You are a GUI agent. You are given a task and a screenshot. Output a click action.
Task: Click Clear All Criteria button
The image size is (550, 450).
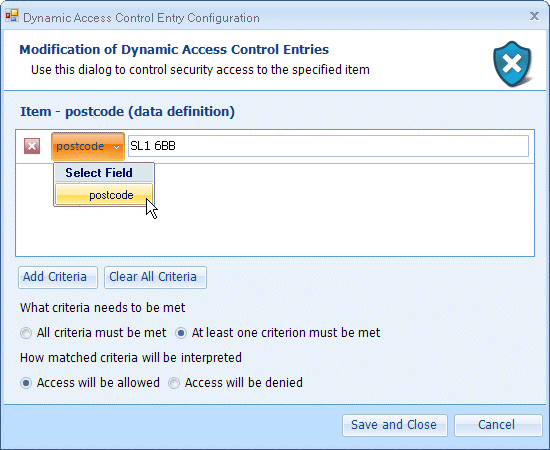pyautogui.click(x=155, y=277)
